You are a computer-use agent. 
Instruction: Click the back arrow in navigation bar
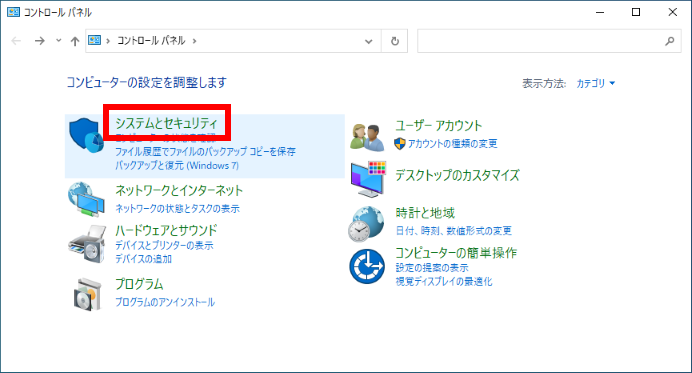tap(16, 41)
